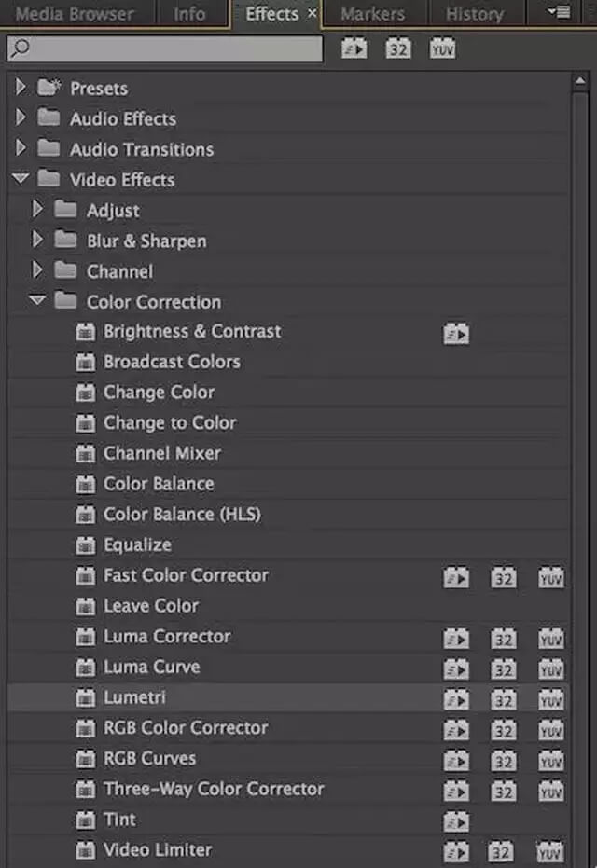
Task: Click the Lumetri effect icon
Action: [x=86, y=698]
